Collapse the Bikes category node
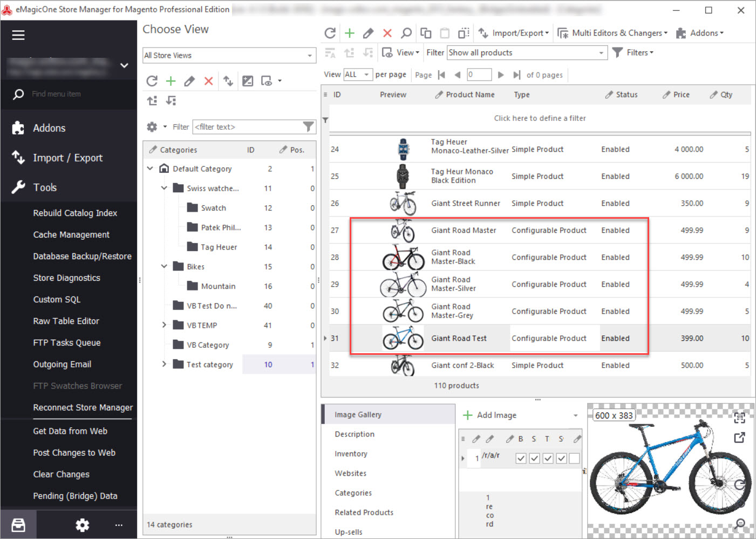 click(x=164, y=266)
